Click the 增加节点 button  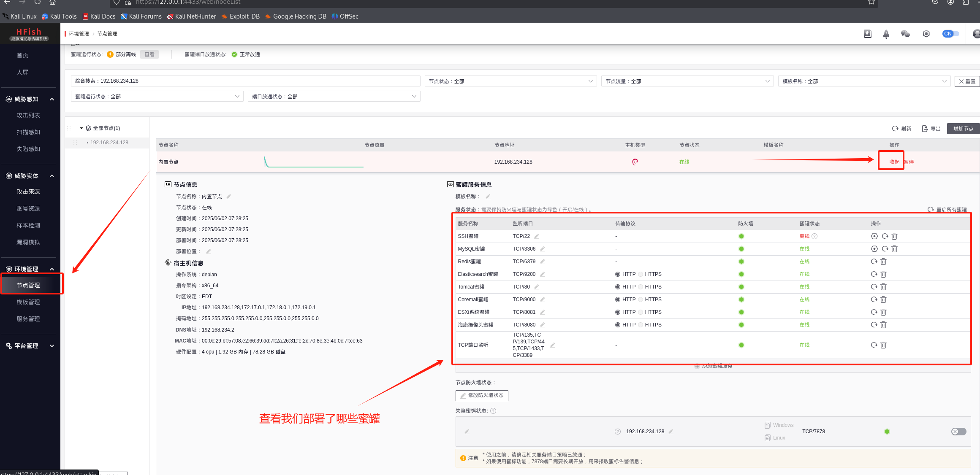tap(963, 129)
